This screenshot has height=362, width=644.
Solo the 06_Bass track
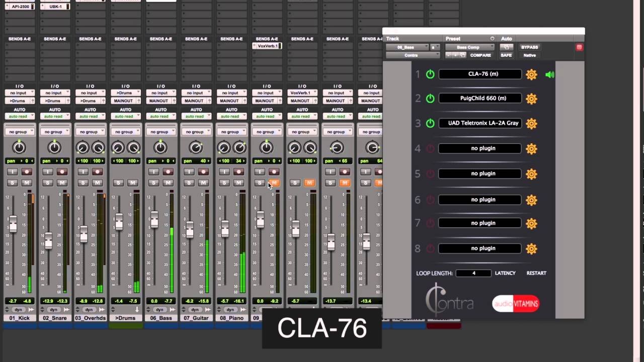153,183
